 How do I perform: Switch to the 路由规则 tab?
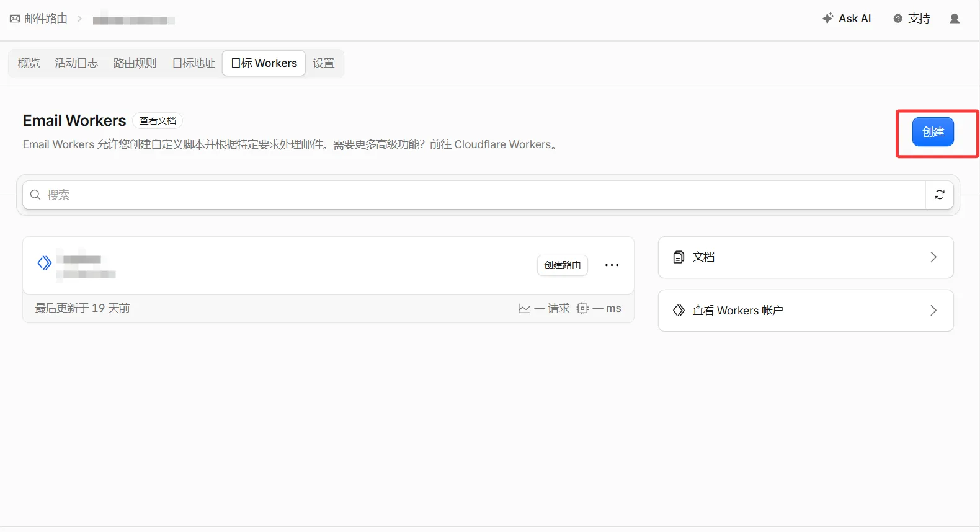coord(135,63)
